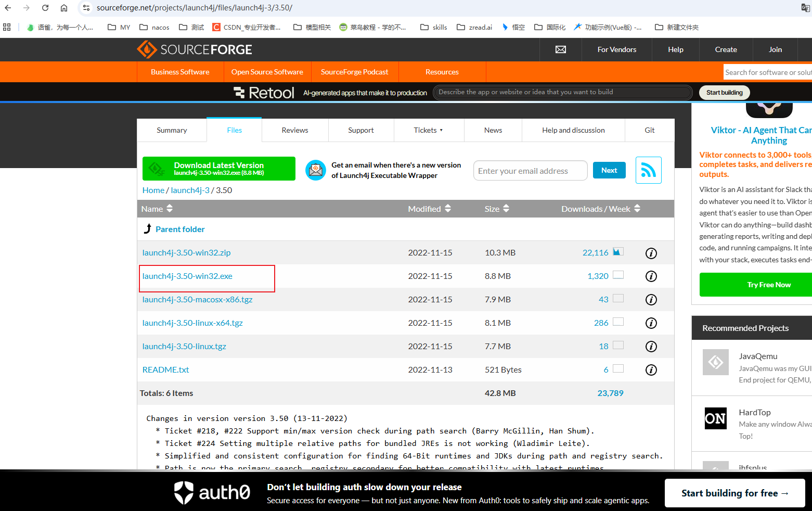The width and height of the screenshot is (812, 511).
Task: Click the Download Latest Version button
Action: click(219, 169)
